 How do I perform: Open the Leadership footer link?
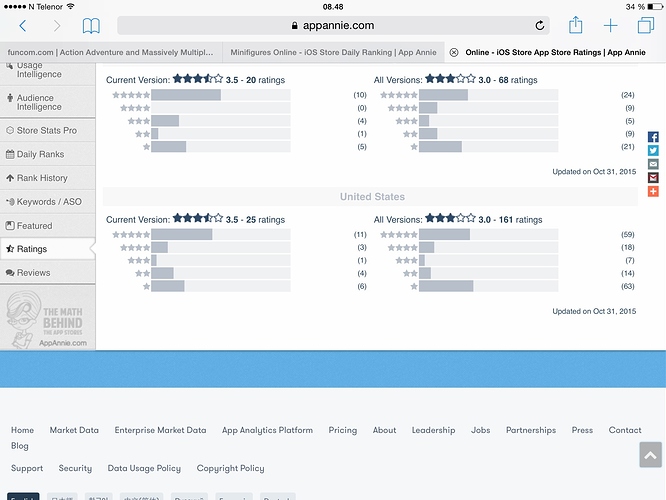point(433,430)
